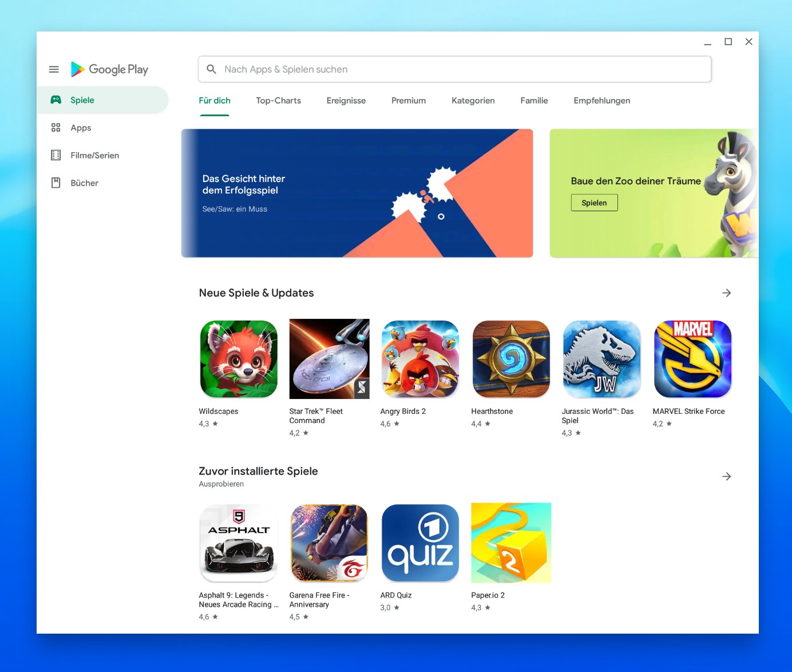Expand Neue Spiele & Updates with arrow
Image resolution: width=792 pixels, height=672 pixels.
727,293
